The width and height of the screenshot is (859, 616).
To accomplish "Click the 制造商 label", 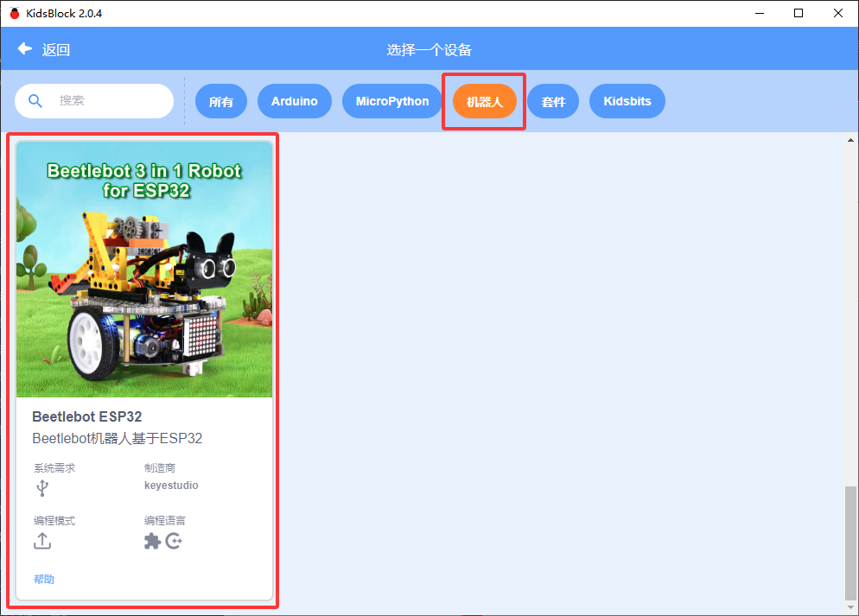I will 159,468.
